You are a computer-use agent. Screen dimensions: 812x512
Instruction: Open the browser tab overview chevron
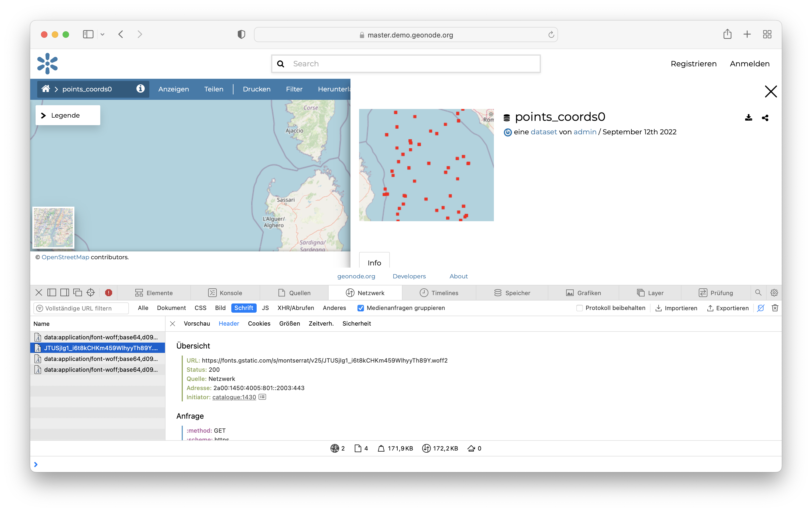pyautogui.click(x=103, y=34)
